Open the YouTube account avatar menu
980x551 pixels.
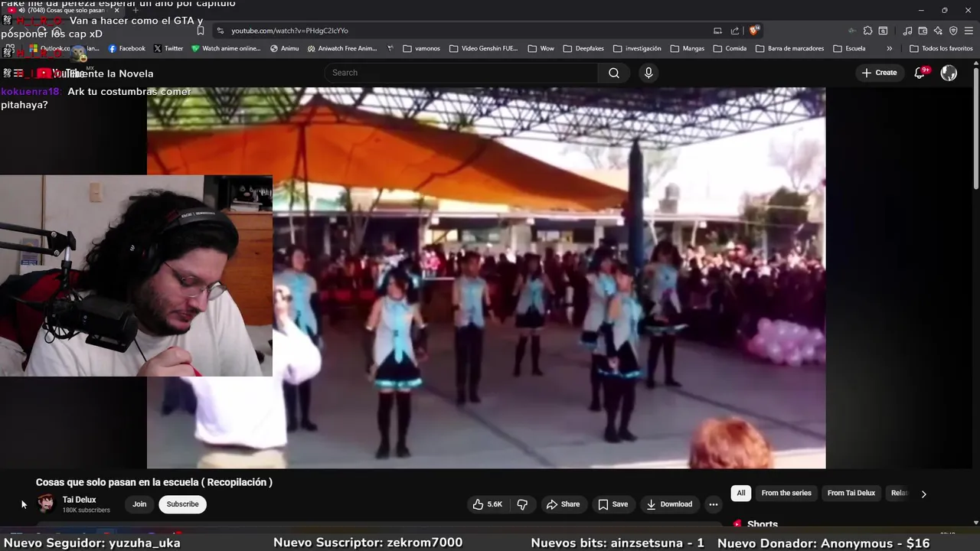tap(949, 73)
